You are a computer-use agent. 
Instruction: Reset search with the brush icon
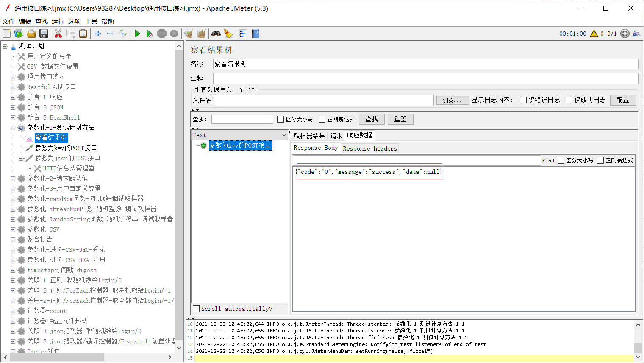[228, 34]
